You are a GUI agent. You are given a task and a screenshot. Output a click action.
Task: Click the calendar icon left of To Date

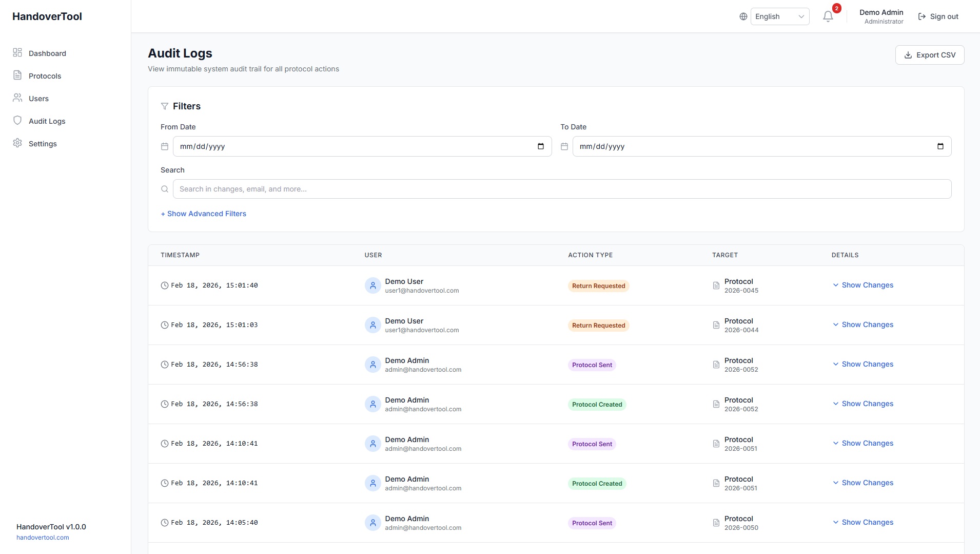point(564,146)
